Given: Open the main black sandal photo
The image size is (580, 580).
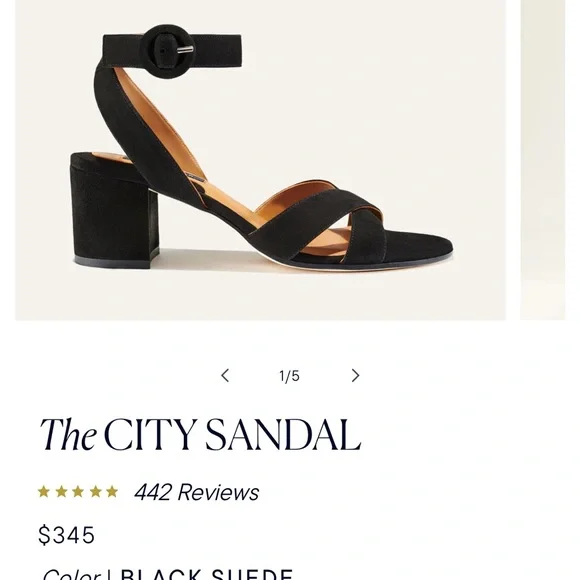Looking at the screenshot, I should [260, 160].
